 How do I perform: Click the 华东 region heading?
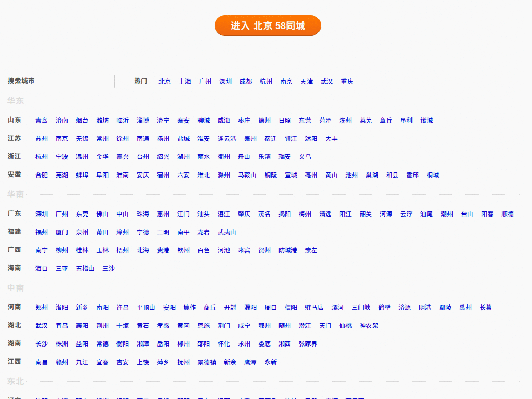tap(16, 101)
